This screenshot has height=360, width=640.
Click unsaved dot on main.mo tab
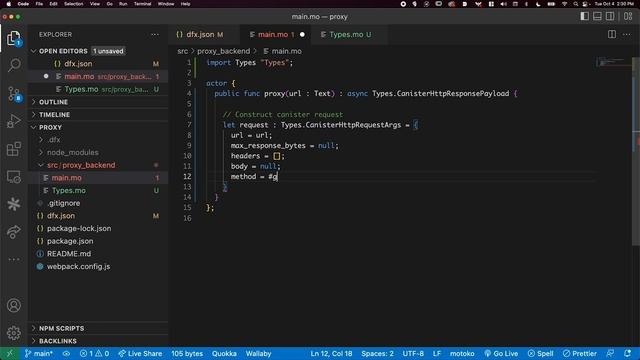[302, 35]
